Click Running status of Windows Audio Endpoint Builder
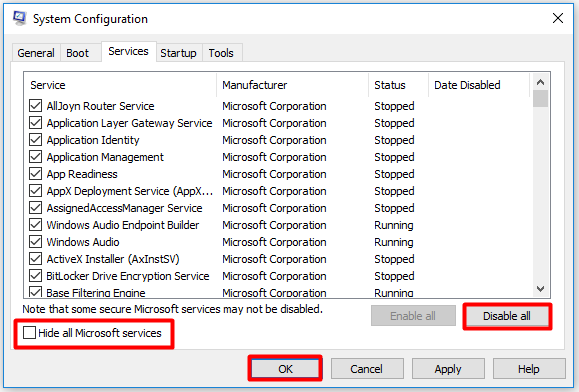The width and height of the screenshot is (579, 392). click(394, 225)
